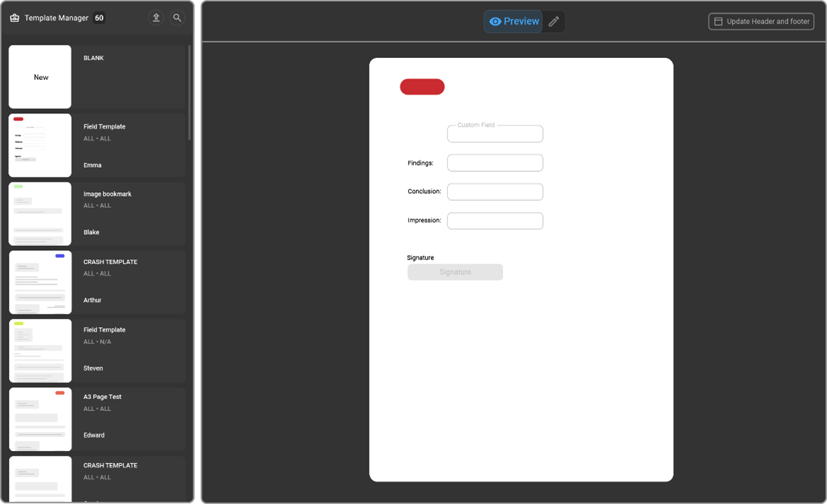The width and height of the screenshot is (827, 504).
Task: Click the header/footer layout icon on Update button
Action: click(717, 21)
